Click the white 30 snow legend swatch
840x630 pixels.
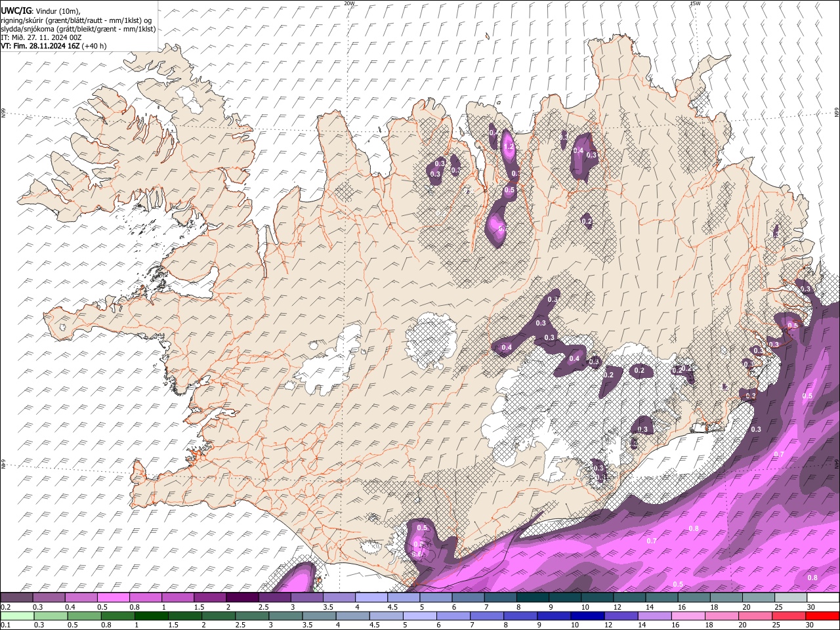[823, 598]
